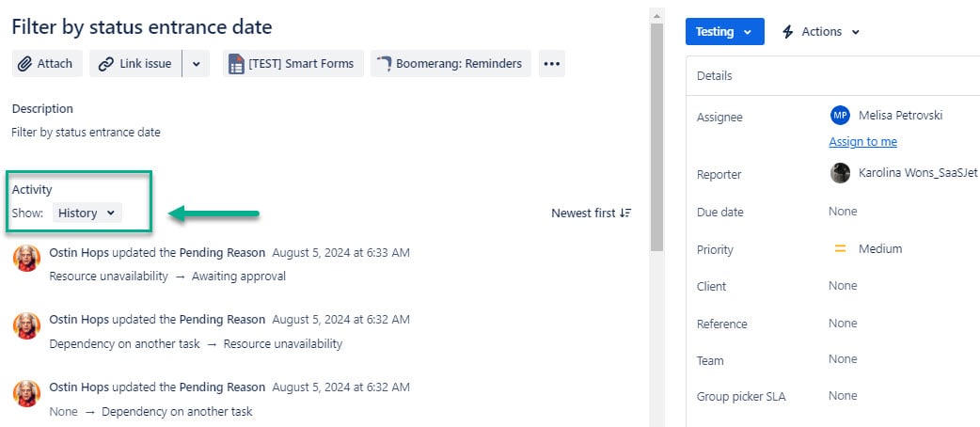Screen dimensions: 980x427
Task: Open the Testing status dropdown
Action: point(724,31)
